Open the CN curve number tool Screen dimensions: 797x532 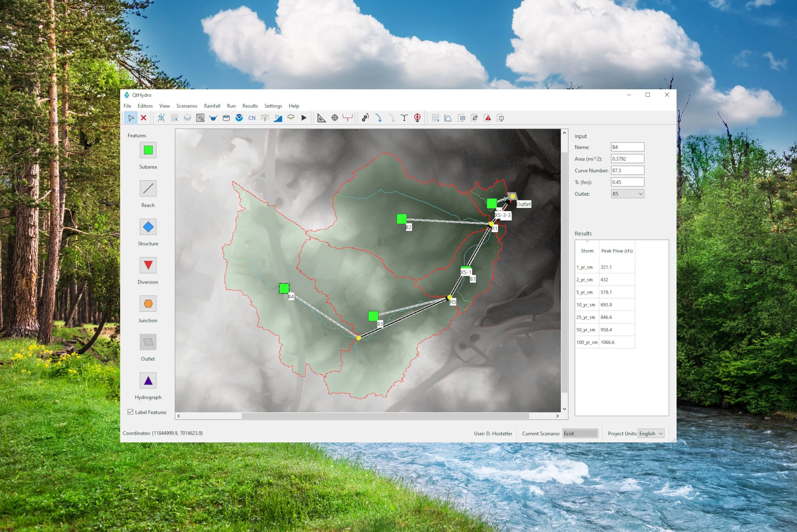click(x=252, y=118)
